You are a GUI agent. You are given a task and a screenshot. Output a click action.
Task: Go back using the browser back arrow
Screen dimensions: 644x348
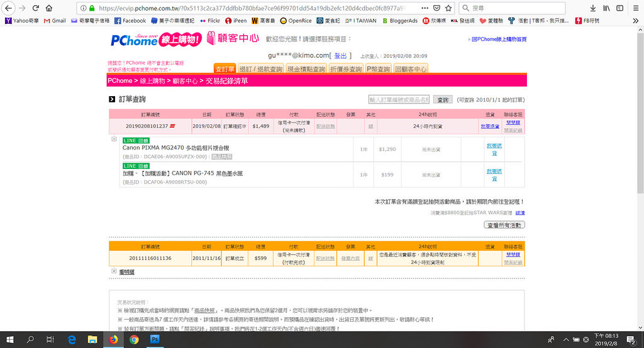[8, 8]
